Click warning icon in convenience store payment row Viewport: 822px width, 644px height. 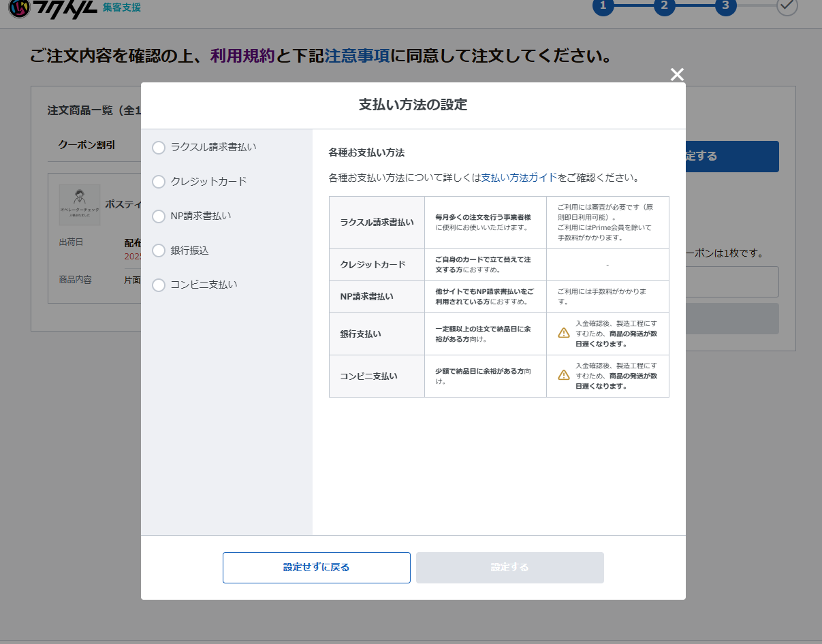564,375
